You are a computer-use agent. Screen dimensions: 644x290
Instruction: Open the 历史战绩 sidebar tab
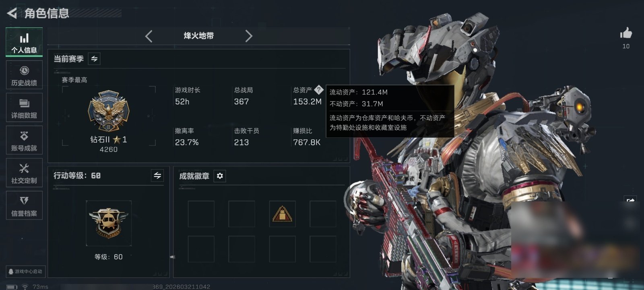tap(24, 75)
